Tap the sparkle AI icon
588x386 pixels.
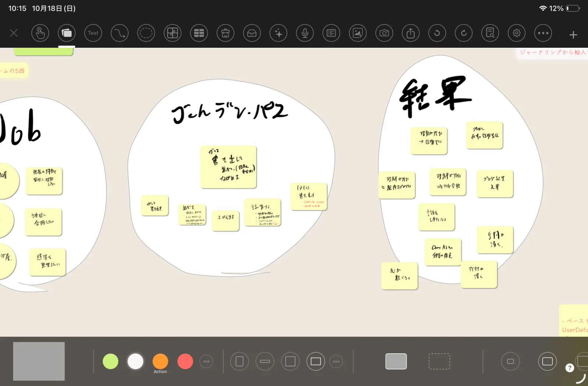(278, 33)
